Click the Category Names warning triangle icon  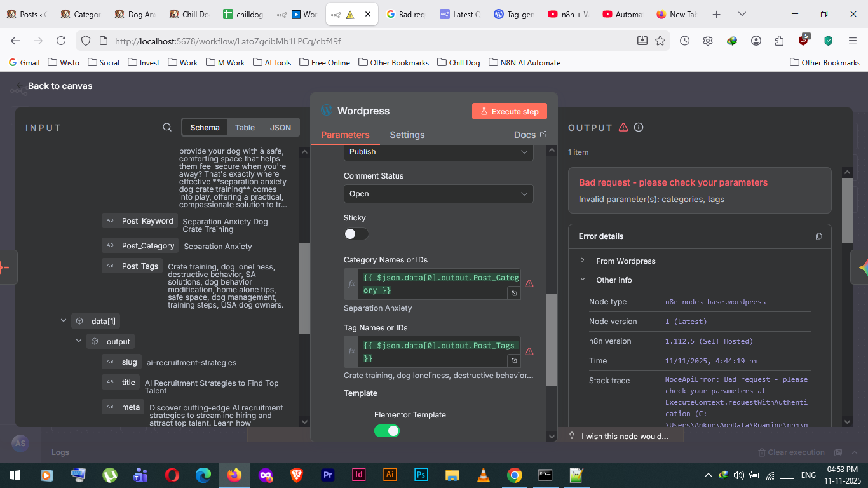click(x=529, y=283)
